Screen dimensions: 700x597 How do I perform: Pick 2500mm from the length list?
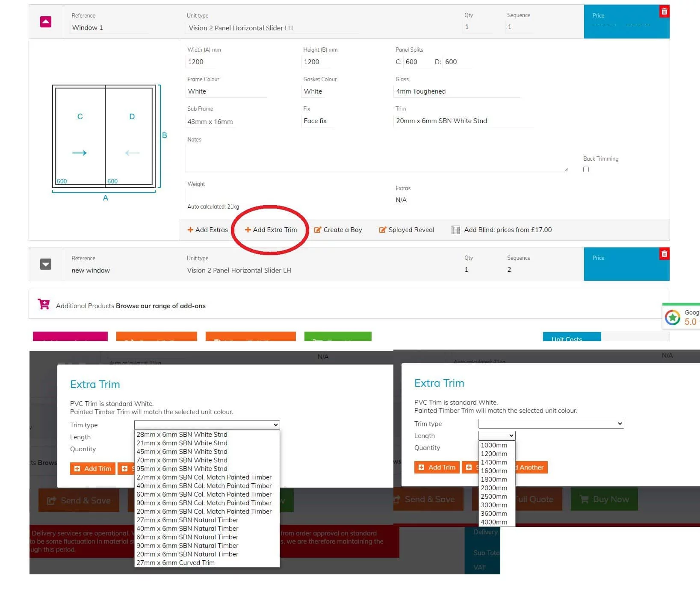click(494, 497)
